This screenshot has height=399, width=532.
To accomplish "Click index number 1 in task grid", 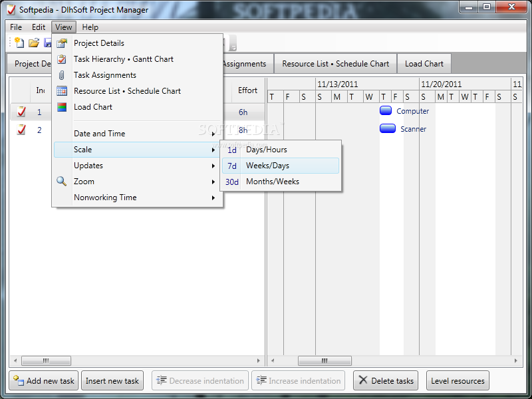I will [39, 112].
